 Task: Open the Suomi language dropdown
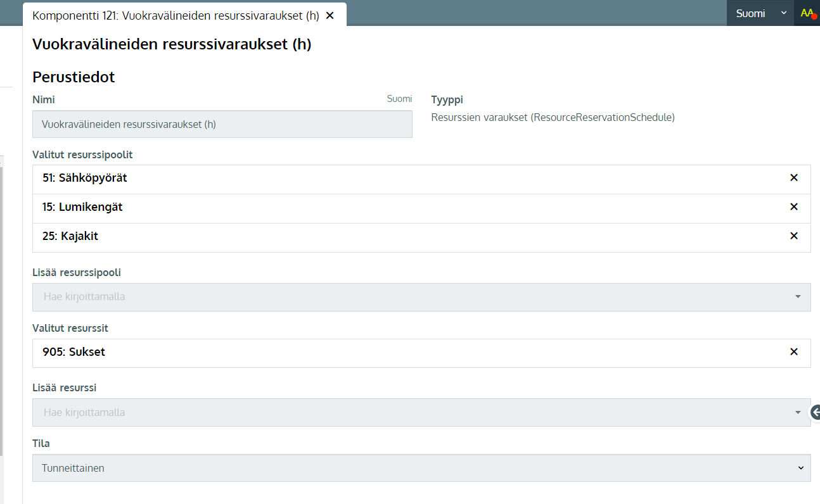[760, 13]
